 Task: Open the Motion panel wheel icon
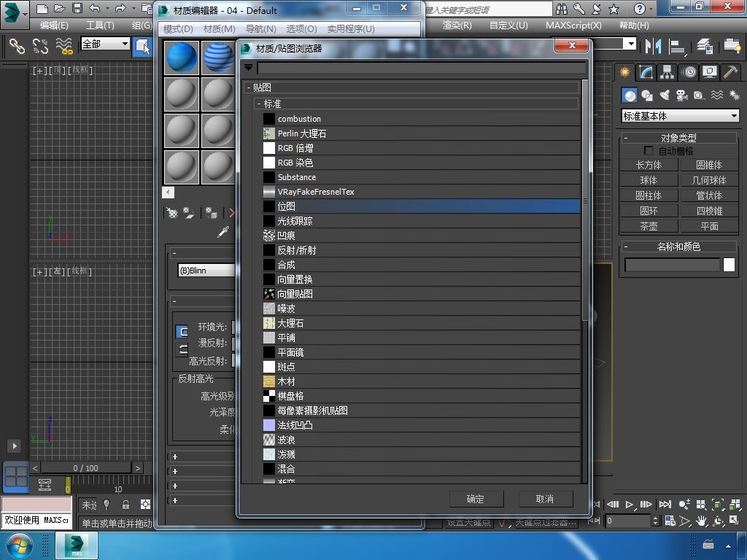pyautogui.click(x=689, y=72)
